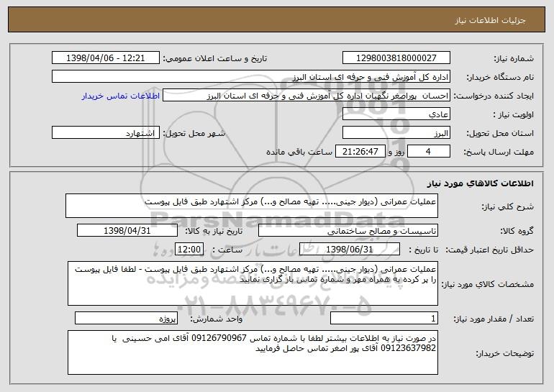Click the label تاریخ و ساعت اعلان عمومی
Screen dimensions: 554x392
tap(215, 59)
